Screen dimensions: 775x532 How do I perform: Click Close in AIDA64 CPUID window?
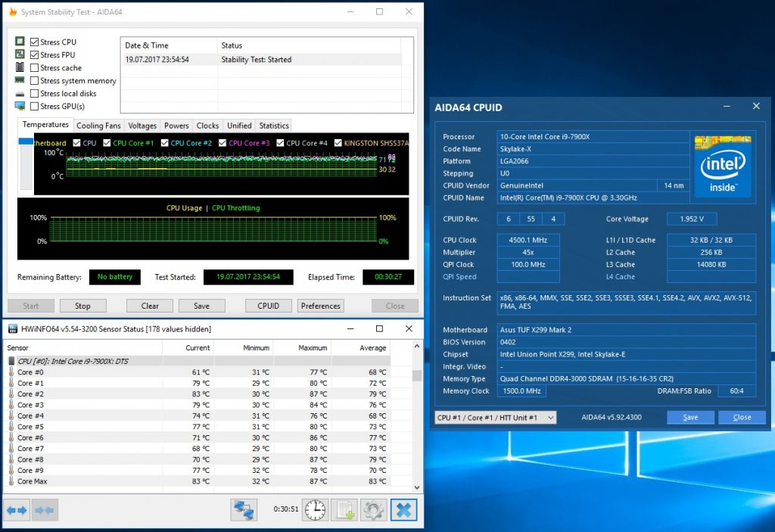pos(742,417)
